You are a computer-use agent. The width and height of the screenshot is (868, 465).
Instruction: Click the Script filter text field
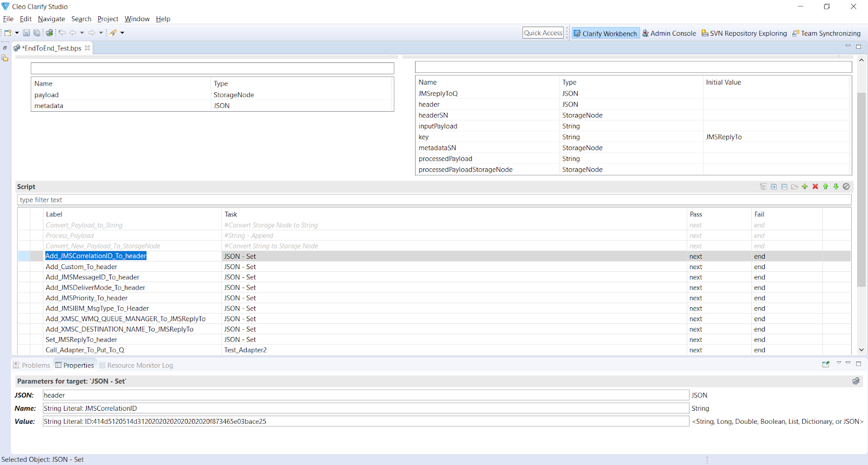tap(434, 200)
